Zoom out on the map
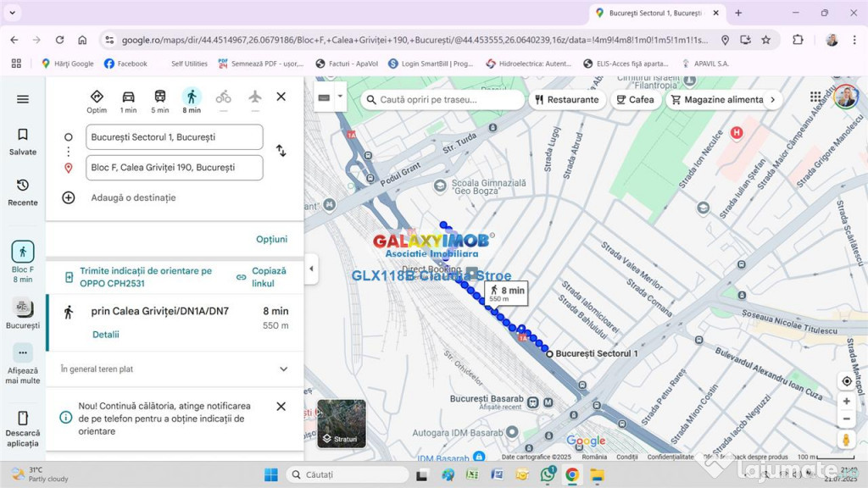 coord(847,419)
